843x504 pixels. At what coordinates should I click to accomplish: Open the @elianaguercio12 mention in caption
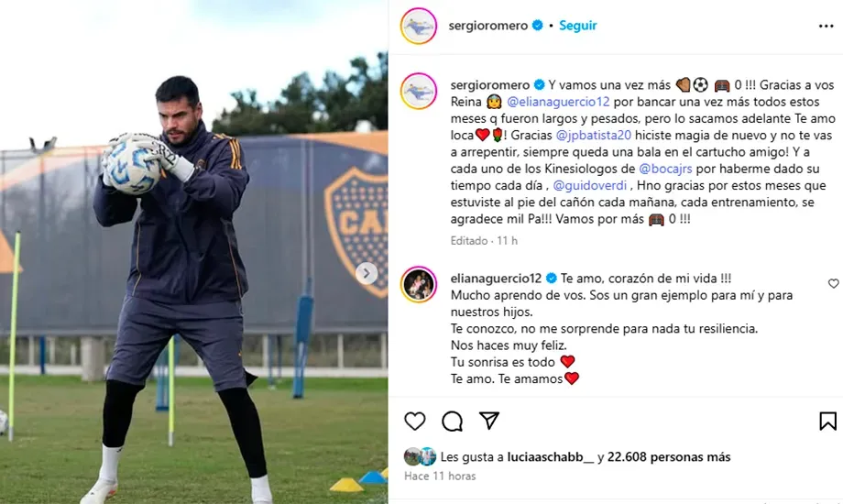(558, 102)
